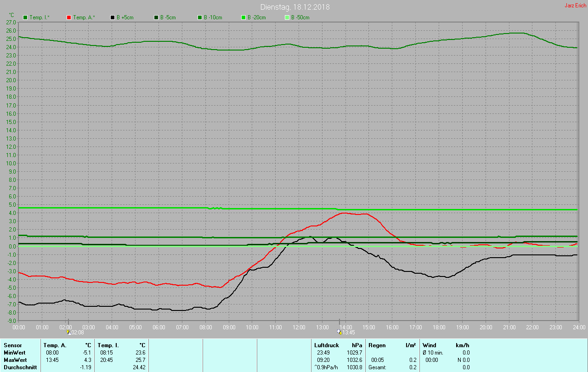Select the 'B -5cm' legend label

coord(168,17)
